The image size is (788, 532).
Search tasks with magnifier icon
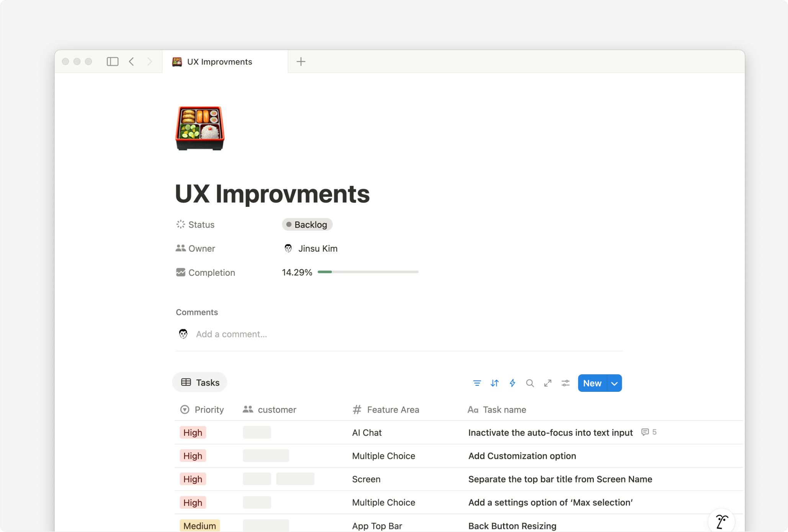tap(530, 383)
